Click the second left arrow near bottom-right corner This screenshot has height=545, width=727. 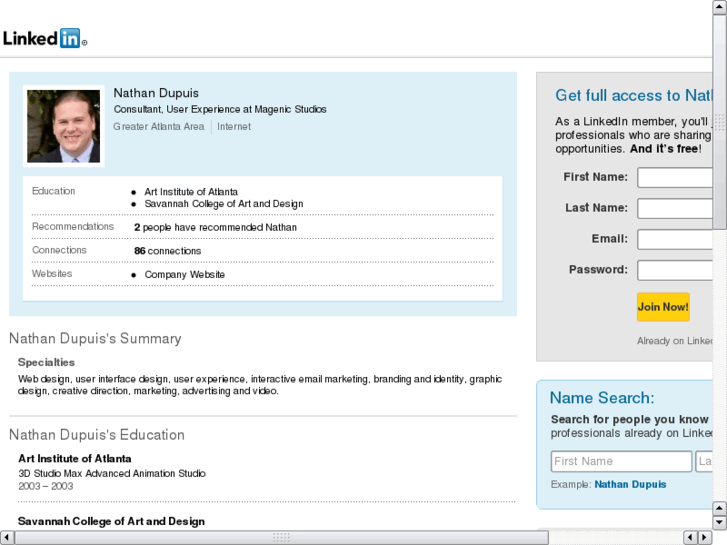pyautogui.click(x=690, y=537)
